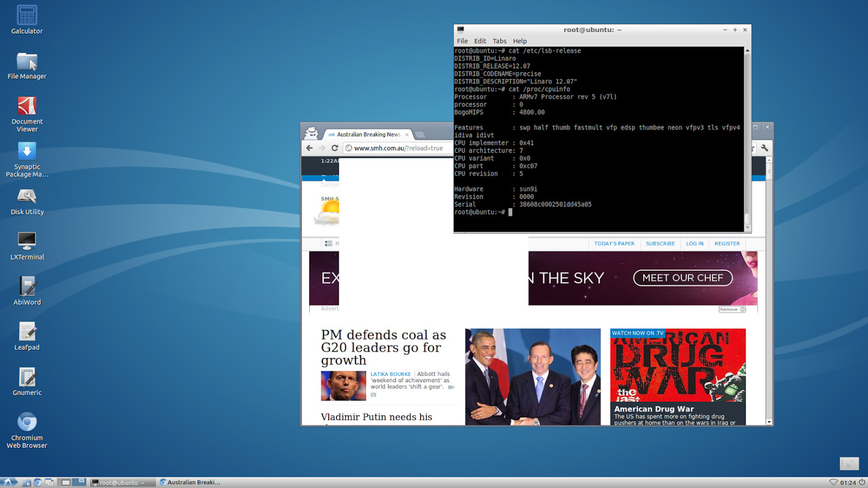This screenshot has width=868, height=488.
Task: Switch to first workspace in pager
Action: pos(66,482)
